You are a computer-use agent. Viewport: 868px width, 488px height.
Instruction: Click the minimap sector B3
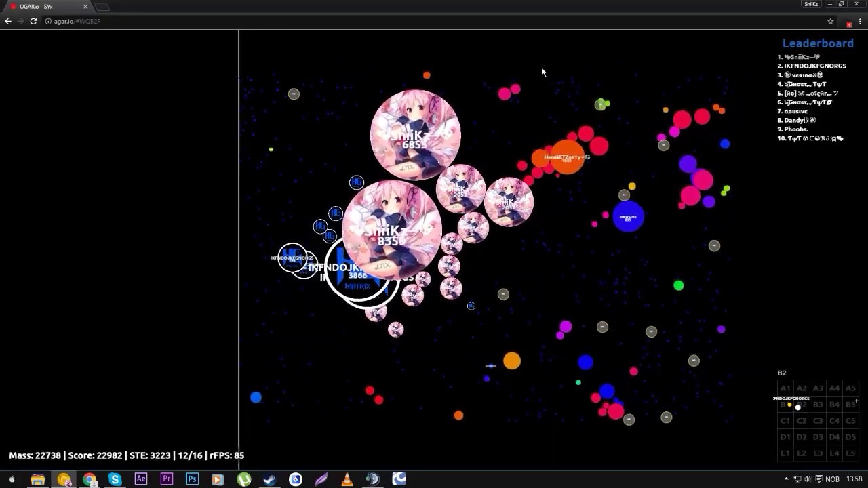(818, 405)
